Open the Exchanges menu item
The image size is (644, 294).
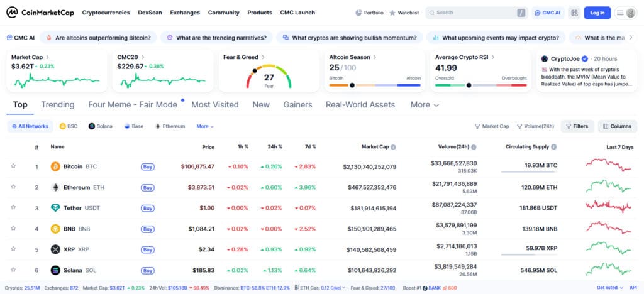click(x=185, y=13)
